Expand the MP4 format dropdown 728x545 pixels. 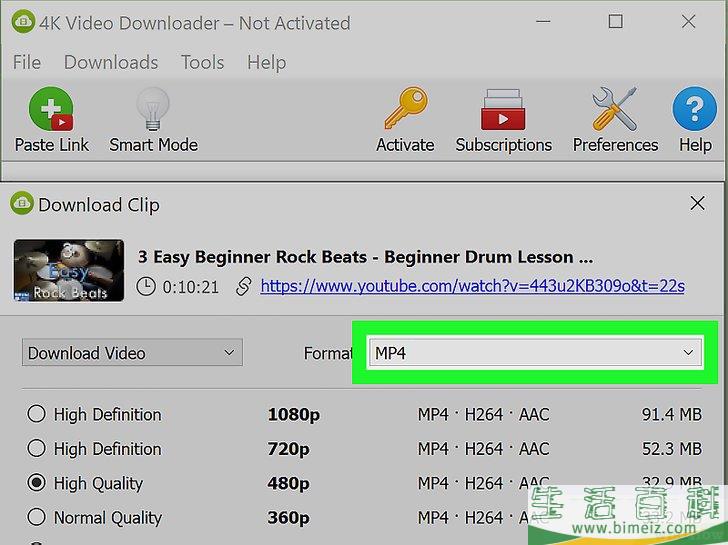point(534,353)
